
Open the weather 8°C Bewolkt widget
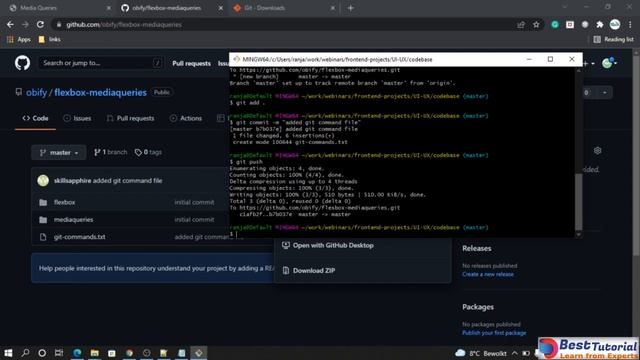(481, 353)
